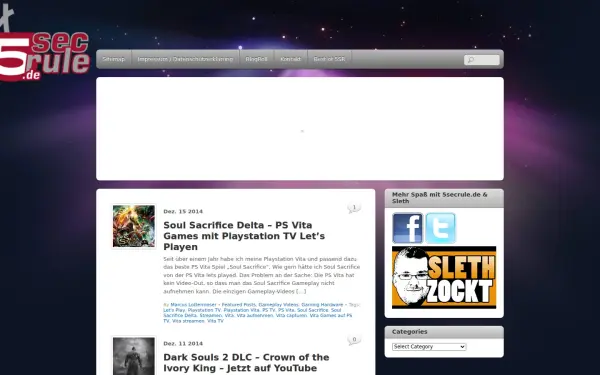Image resolution: width=600 pixels, height=375 pixels.
Task: Click the blank advertisement banner area
Action: 300,129
